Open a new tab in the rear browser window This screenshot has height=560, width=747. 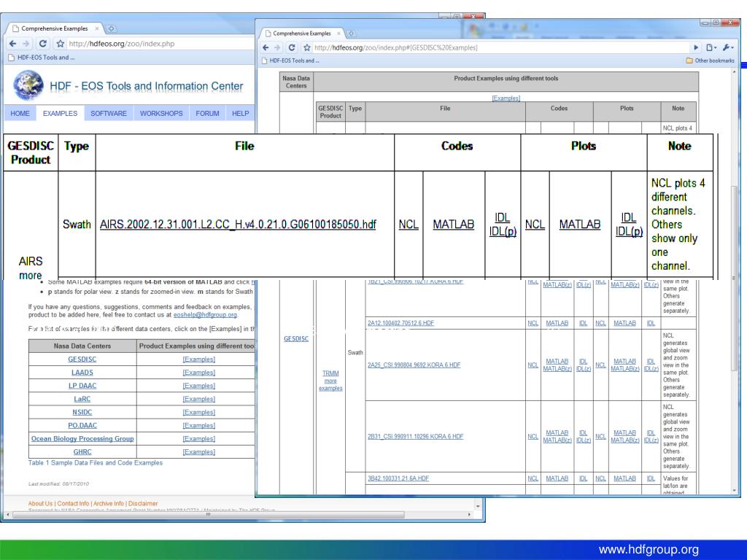[111, 28]
